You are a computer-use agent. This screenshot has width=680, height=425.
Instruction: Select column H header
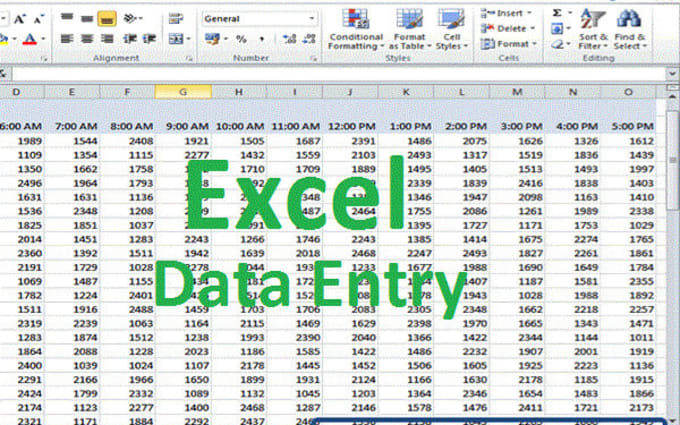coord(239,92)
